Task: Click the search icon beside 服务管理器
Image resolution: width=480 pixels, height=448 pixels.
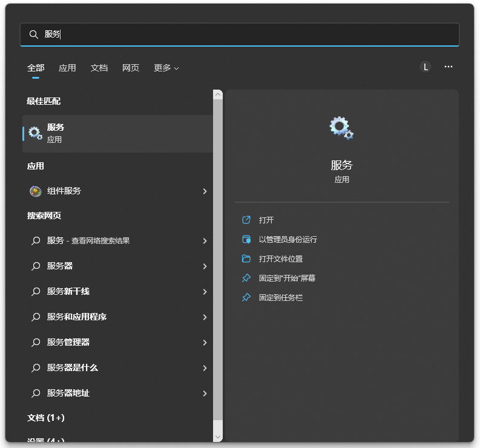Action: [x=36, y=343]
